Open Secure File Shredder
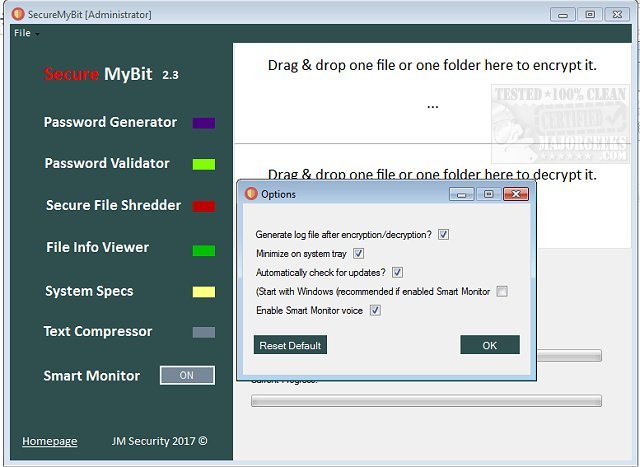This screenshot has height=467, width=640. tap(113, 205)
